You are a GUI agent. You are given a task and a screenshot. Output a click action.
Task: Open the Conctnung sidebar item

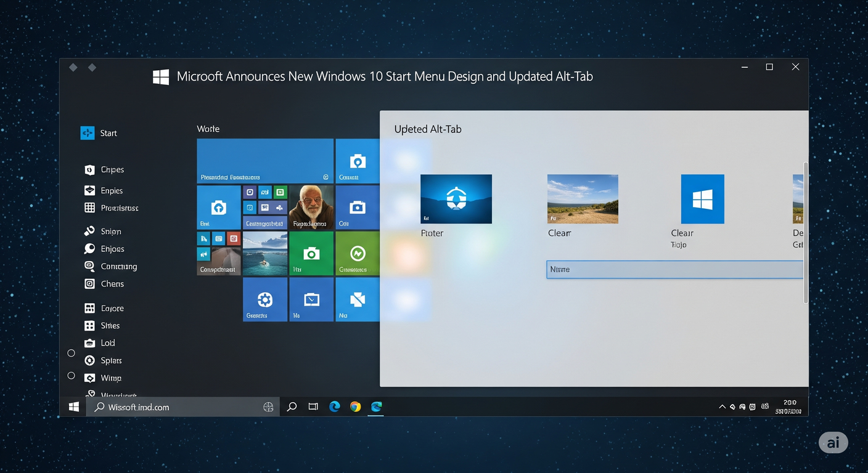pyautogui.click(x=110, y=266)
